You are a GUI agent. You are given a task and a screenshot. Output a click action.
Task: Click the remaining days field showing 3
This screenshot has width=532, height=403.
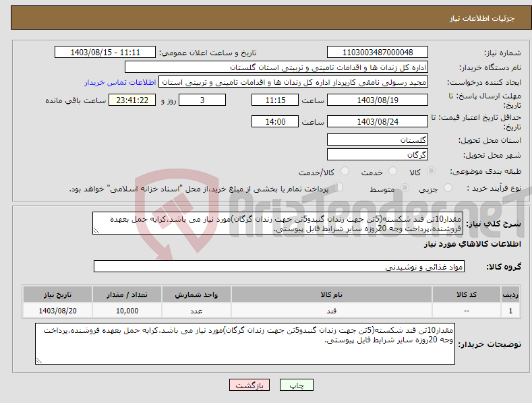[x=202, y=100]
